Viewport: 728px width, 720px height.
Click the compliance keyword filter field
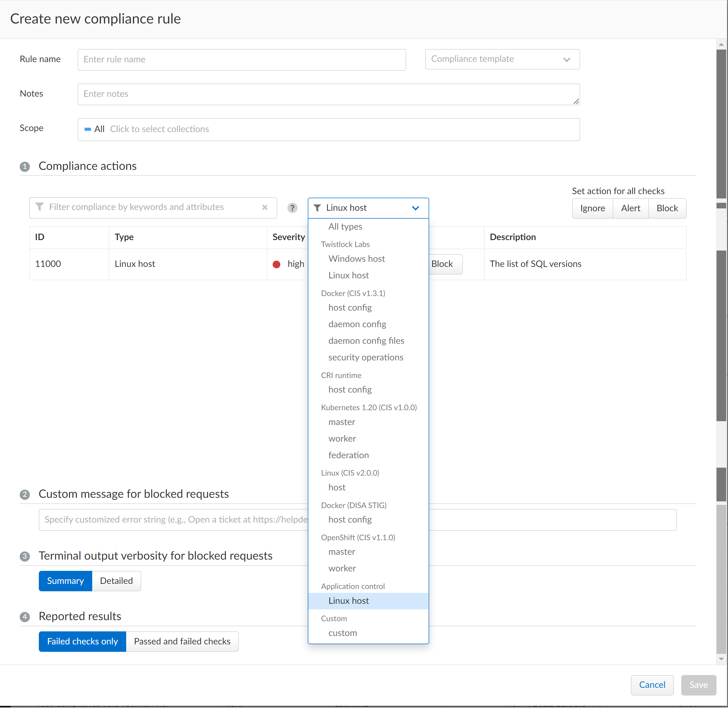coord(153,208)
